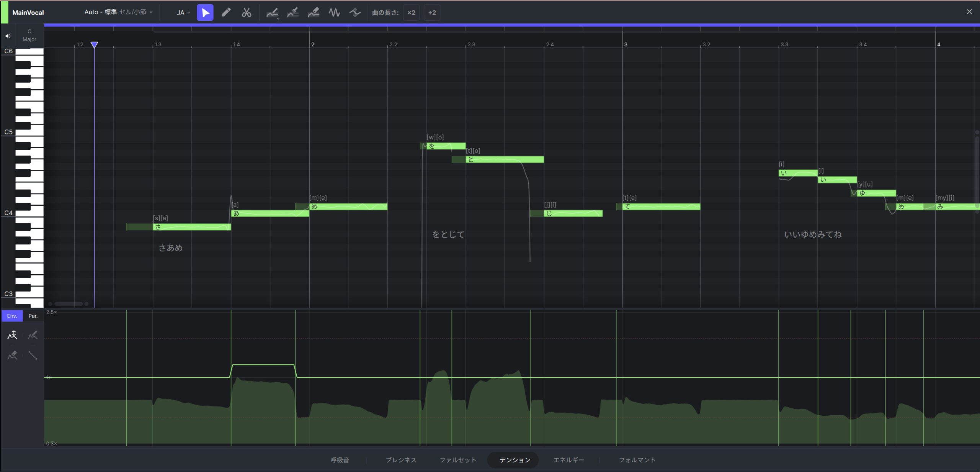Select the scissors split tool
The height and width of the screenshot is (472, 980).
point(247,13)
